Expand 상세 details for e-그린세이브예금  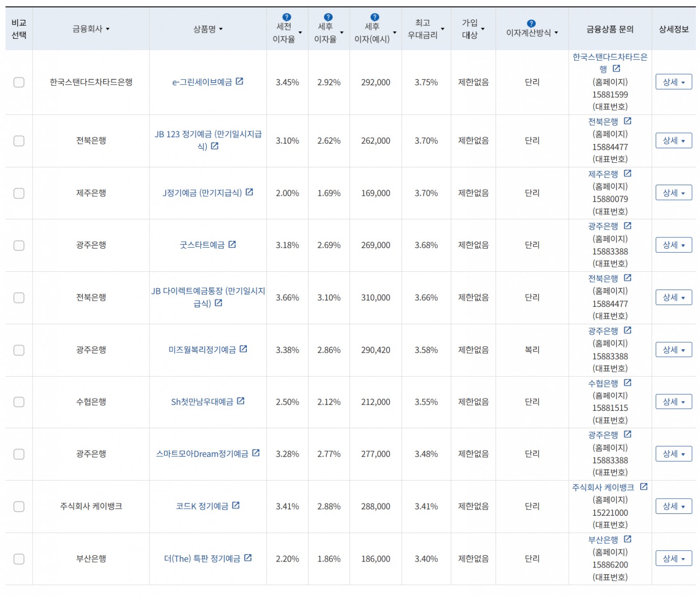coord(673,82)
